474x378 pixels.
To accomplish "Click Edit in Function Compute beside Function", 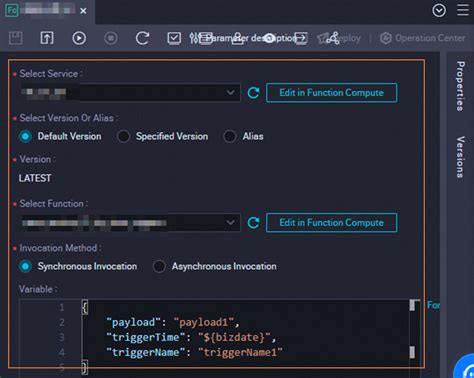I will click(331, 222).
